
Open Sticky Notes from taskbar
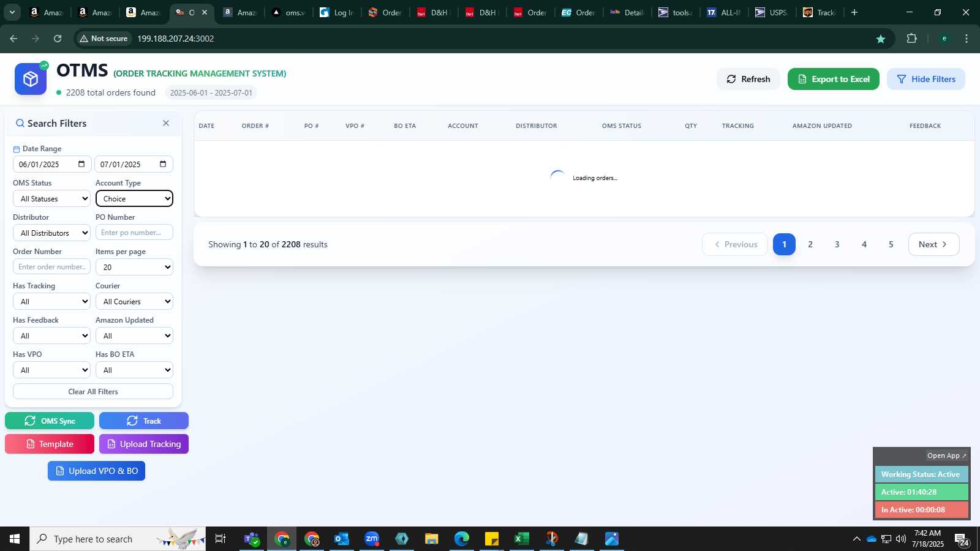tap(492, 539)
